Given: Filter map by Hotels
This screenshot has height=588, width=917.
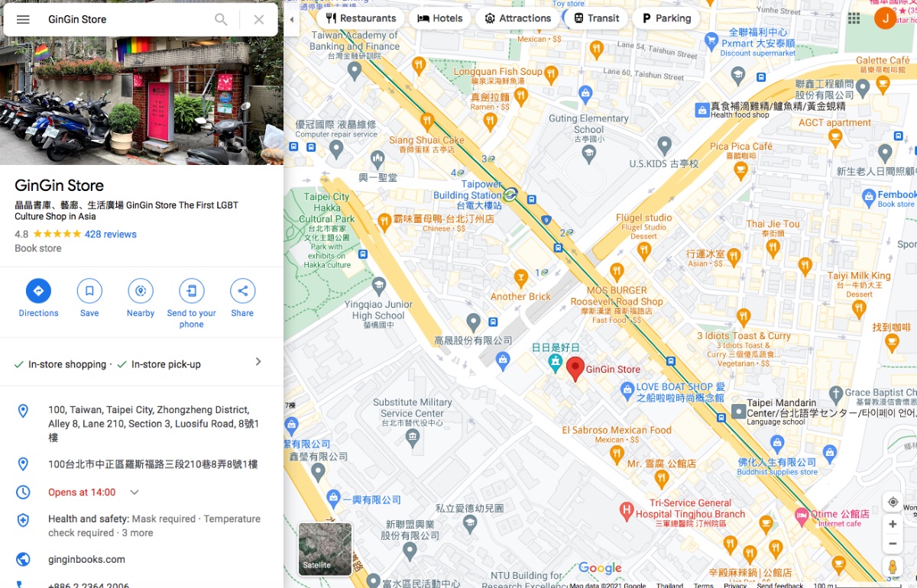Looking at the screenshot, I should [439, 18].
